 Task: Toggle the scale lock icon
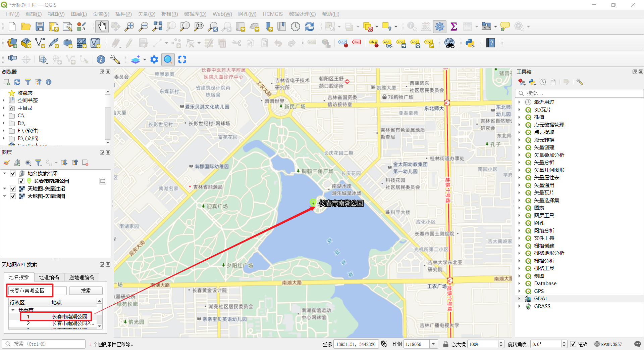click(x=446, y=344)
